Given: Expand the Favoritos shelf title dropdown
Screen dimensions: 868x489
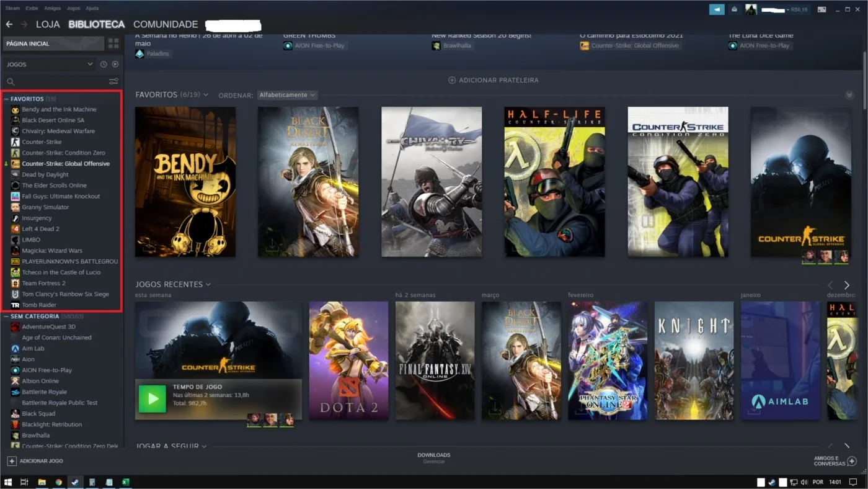Looking at the screenshot, I should 205,95.
